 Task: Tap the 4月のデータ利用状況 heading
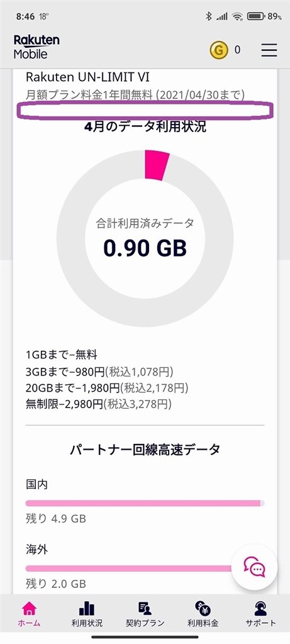coord(145,127)
